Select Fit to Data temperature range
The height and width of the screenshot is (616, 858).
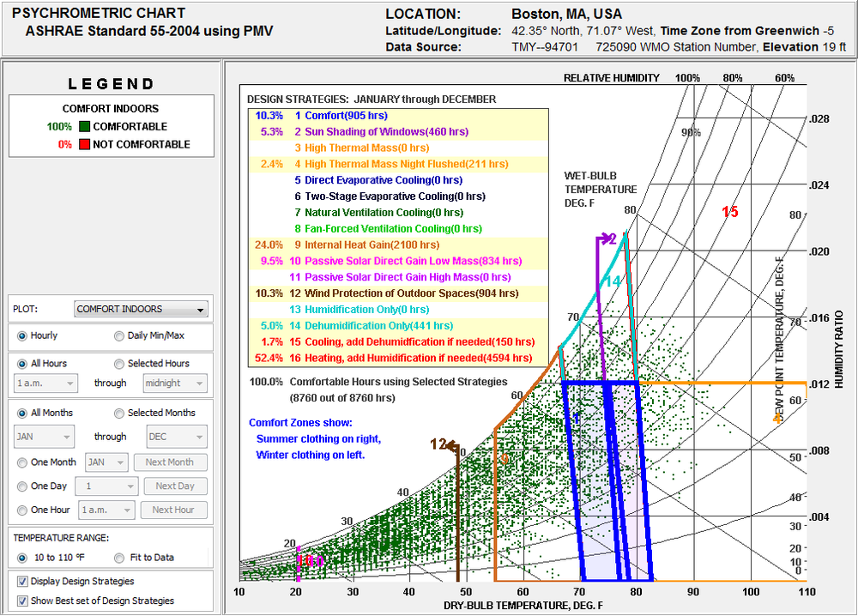coord(120,558)
